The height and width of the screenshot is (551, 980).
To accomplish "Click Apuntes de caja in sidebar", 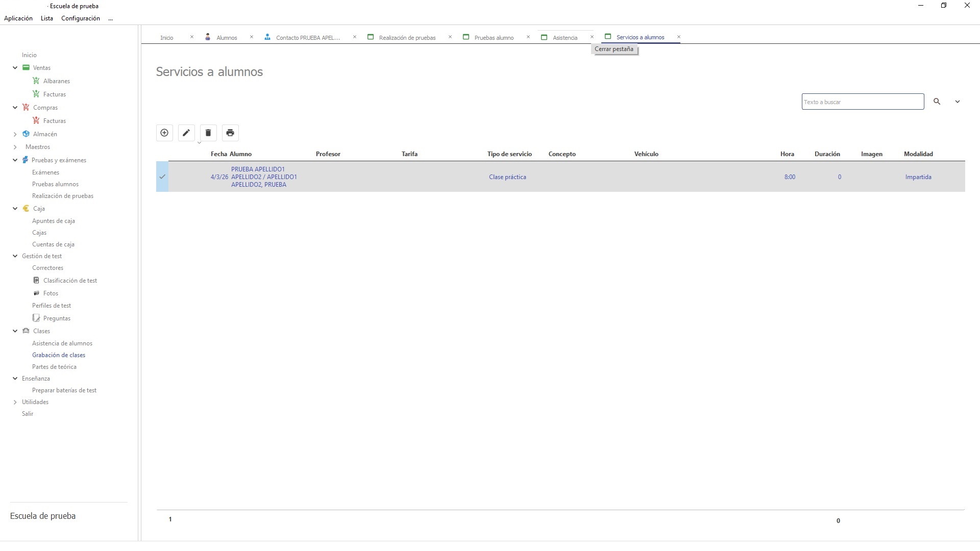I will click(x=54, y=221).
